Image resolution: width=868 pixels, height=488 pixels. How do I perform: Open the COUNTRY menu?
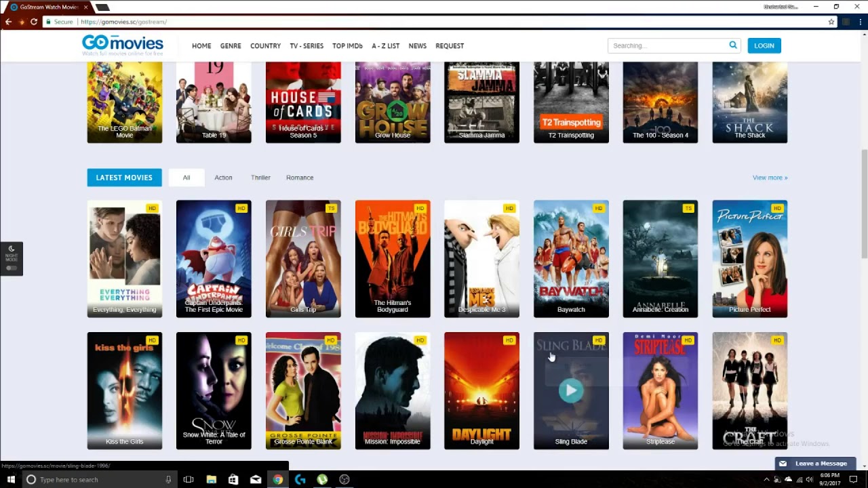[x=265, y=45]
